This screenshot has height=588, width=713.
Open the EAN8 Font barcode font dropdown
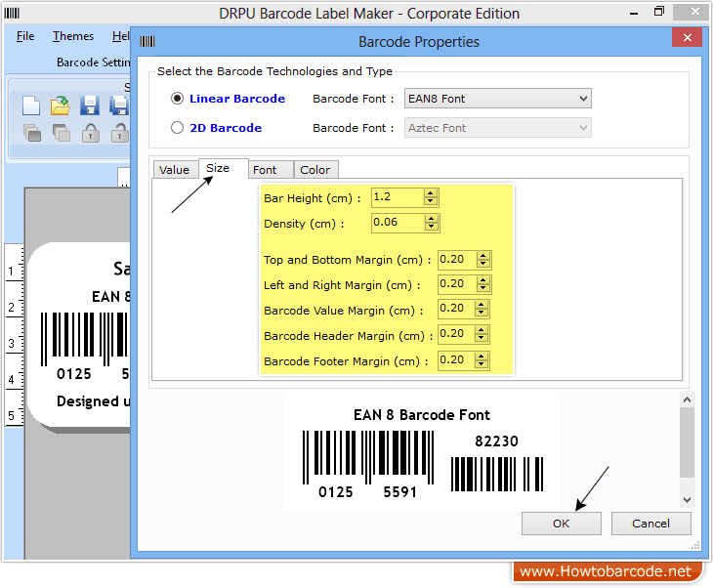[x=497, y=99]
